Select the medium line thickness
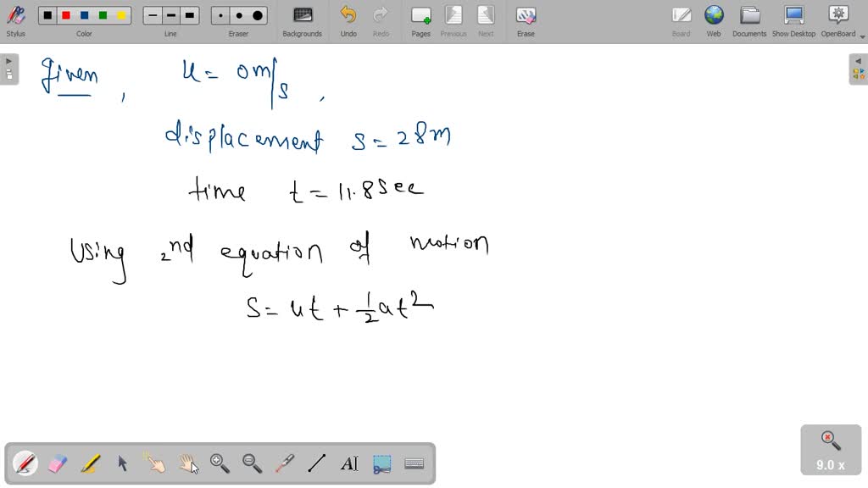868x488 pixels. coord(170,14)
